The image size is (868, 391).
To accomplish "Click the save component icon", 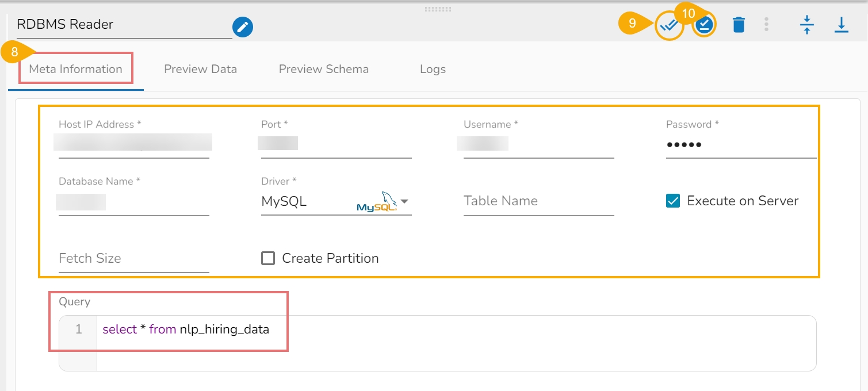I will coord(705,25).
